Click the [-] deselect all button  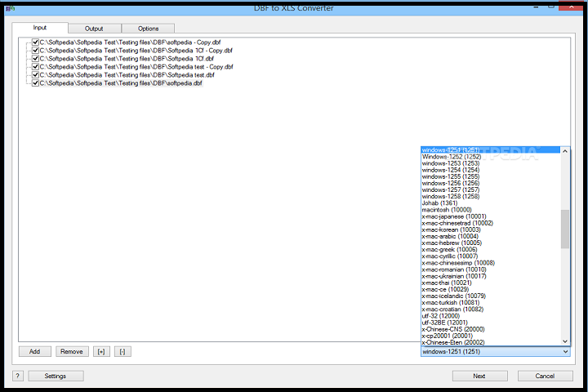(122, 351)
